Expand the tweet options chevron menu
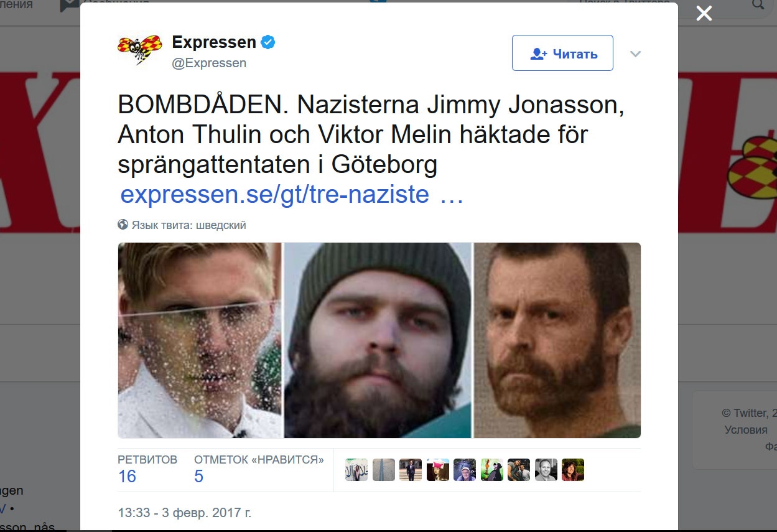This screenshot has width=777, height=532. (x=635, y=54)
